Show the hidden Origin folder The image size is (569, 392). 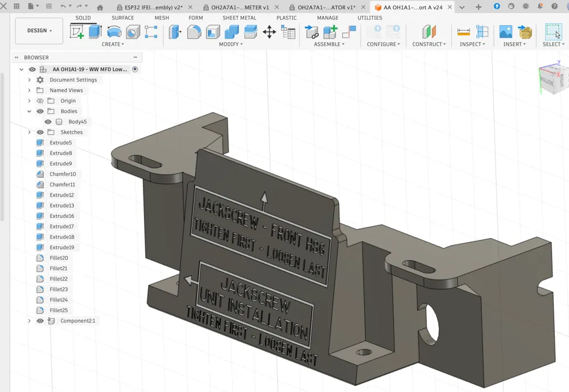tap(40, 101)
